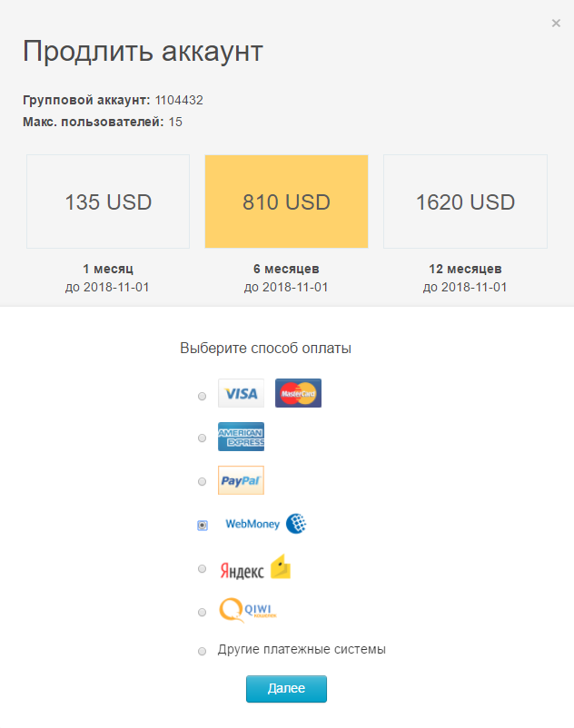Viewport: 574px width, 728px height.
Task: Select the QIWI radio button
Action: click(x=202, y=613)
